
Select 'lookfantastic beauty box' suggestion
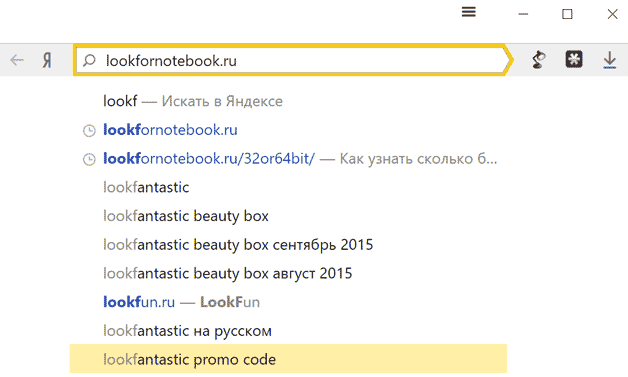click(288, 216)
